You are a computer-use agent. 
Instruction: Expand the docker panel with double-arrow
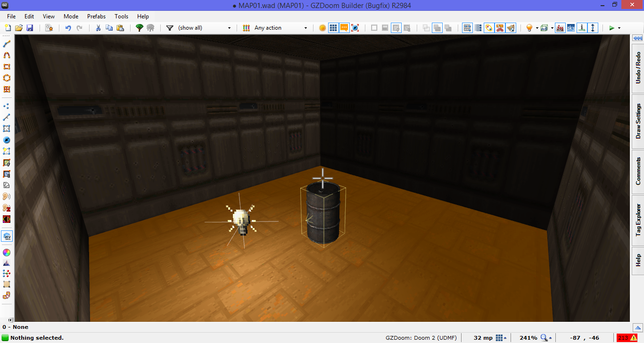point(637,38)
